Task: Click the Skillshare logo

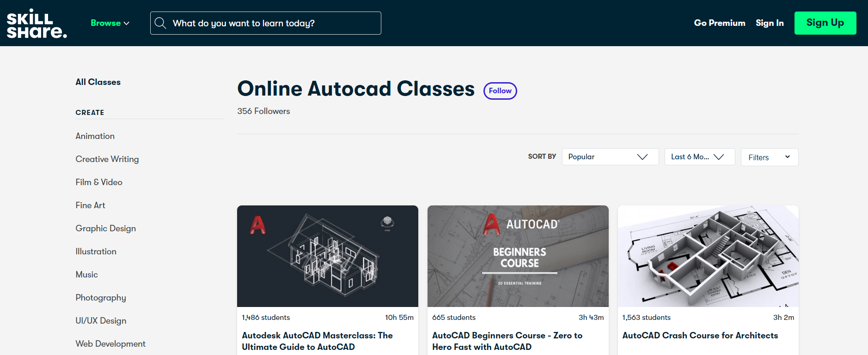Action: click(37, 23)
